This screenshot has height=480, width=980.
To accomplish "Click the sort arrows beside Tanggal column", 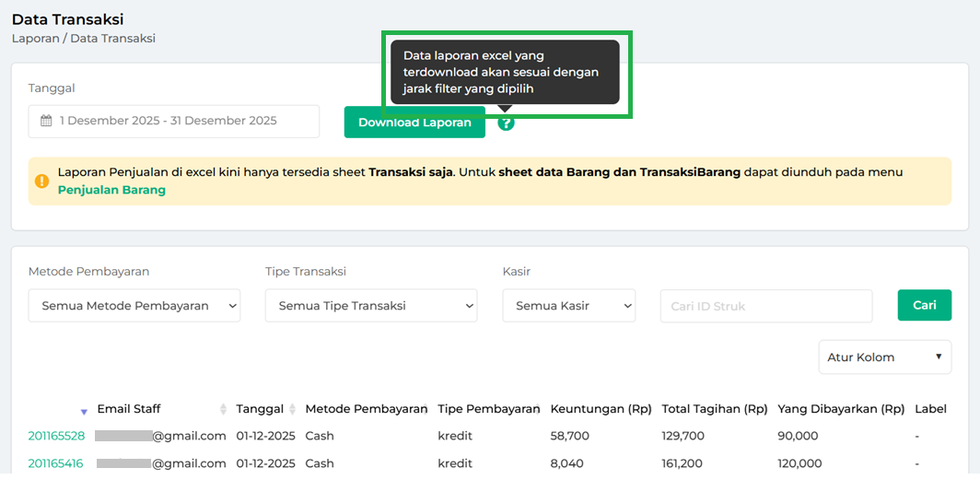I will pos(293,409).
